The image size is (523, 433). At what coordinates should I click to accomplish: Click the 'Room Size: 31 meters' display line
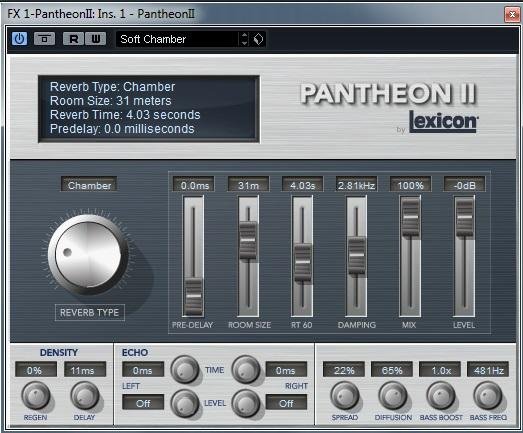coord(110,101)
